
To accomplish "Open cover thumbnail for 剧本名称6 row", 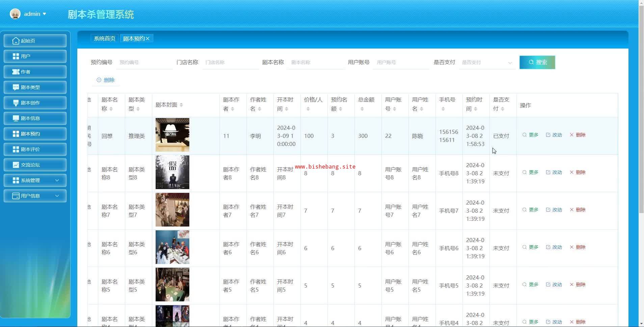I will tap(172, 247).
